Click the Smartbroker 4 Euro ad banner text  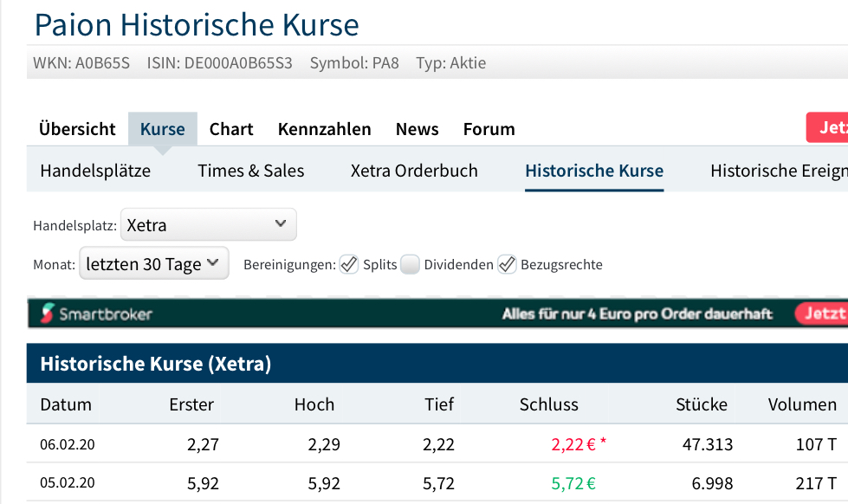pyautogui.click(x=637, y=313)
